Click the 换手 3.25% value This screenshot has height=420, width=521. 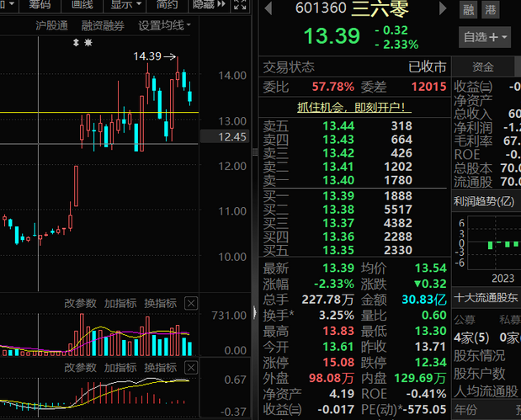pyautogui.click(x=337, y=316)
